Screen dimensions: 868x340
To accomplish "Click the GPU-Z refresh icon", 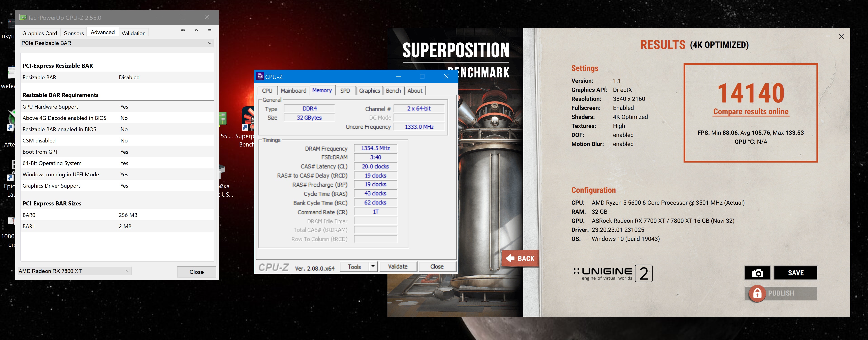I will [196, 30].
